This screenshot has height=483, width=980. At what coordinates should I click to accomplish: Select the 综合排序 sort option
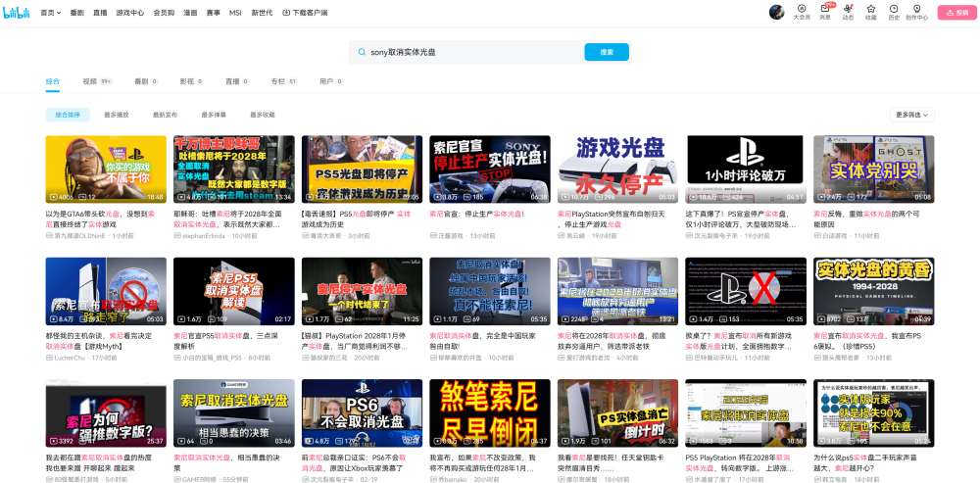pyautogui.click(x=68, y=115)
